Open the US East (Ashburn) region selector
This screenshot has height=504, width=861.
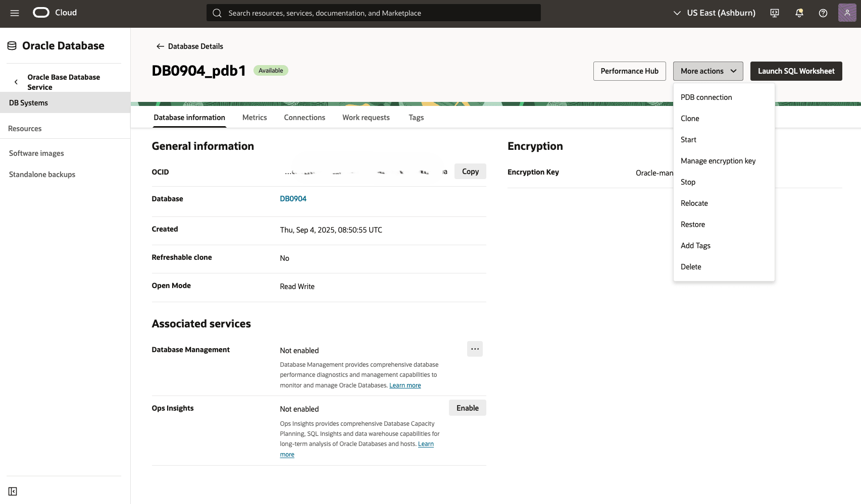click(x=714, y=13)
